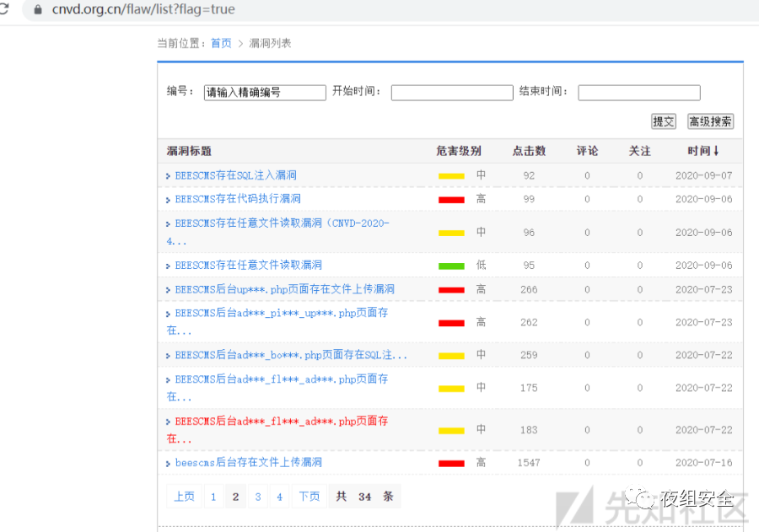
Task: Go to page 3
Action: point(258,497)
